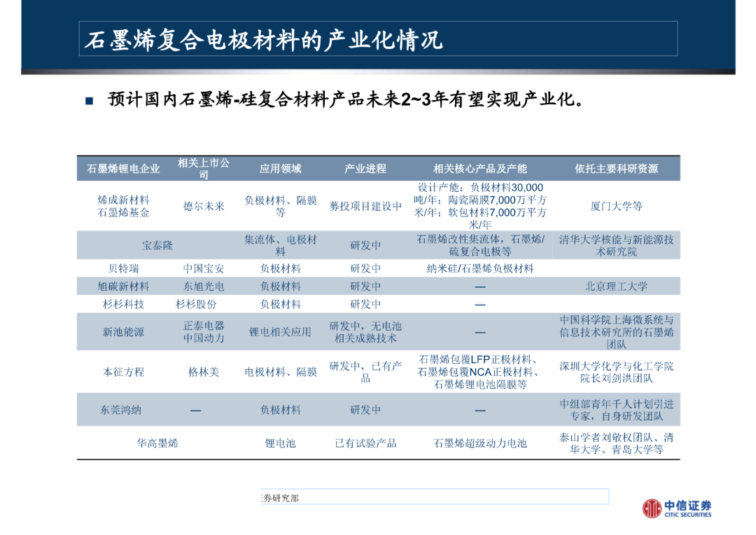This screenshot has width=756, height=535.
Task: Click the cell 德尔未来
Action: tap(204, 206)
